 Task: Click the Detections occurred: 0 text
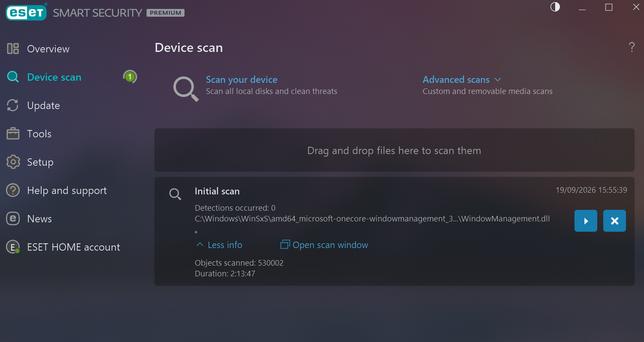pyautogui.click(x=235, y=208)
